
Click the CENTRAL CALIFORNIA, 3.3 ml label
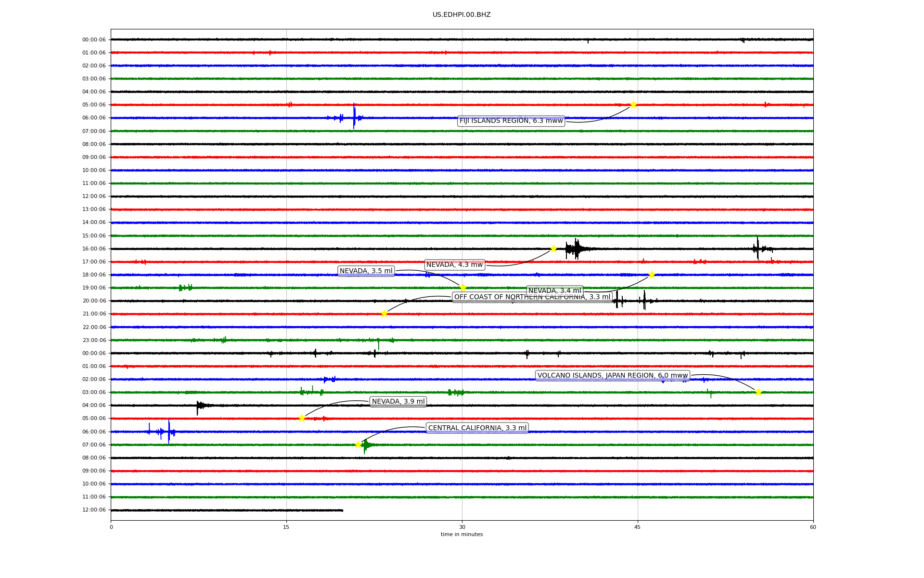[477, 428]
